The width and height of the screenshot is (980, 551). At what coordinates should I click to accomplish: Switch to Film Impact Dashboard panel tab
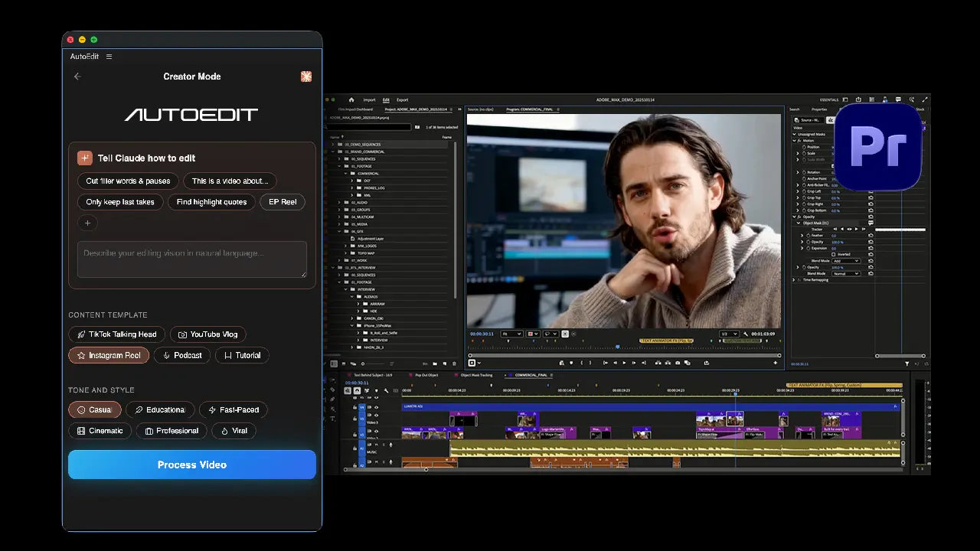pos(355,109)
